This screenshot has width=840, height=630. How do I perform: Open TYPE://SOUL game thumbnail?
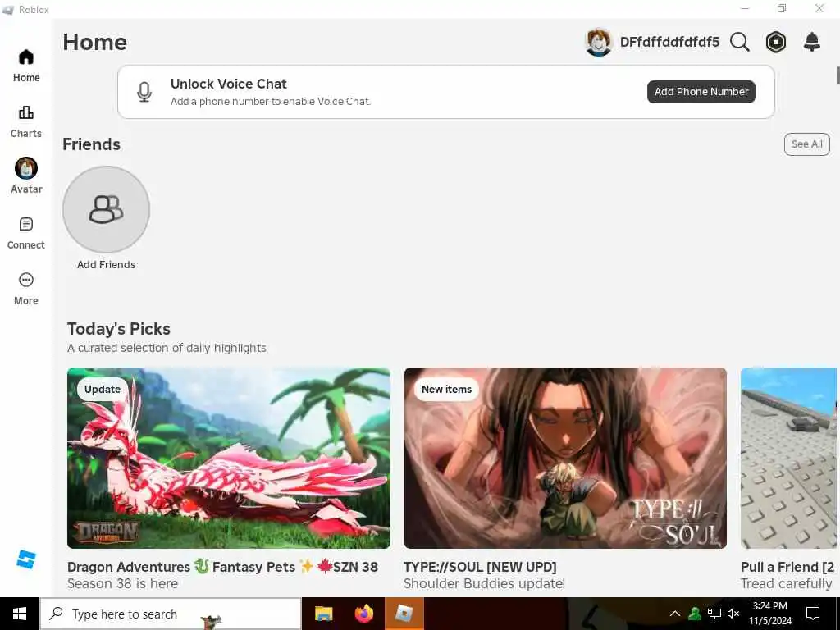click(x=565, y=458)
